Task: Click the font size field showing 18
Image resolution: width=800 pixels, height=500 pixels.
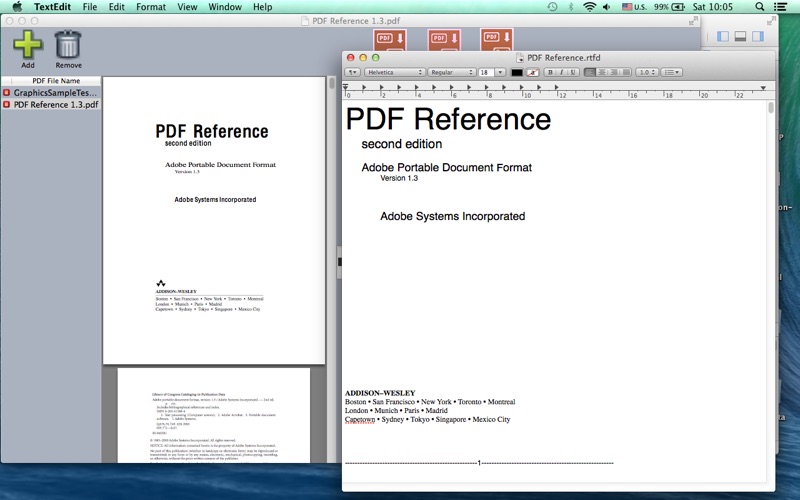Action: tap(486, 72)
